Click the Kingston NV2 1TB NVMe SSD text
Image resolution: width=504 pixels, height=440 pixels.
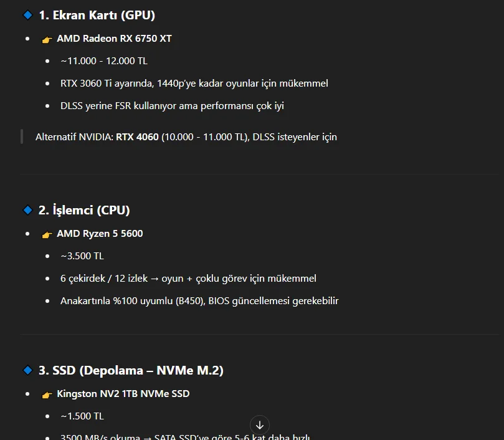[123, 394]
